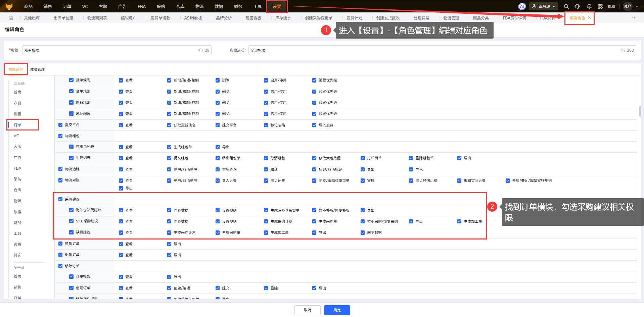
Task: Switch to the 发货计划 tab
Action: [354, 18]
